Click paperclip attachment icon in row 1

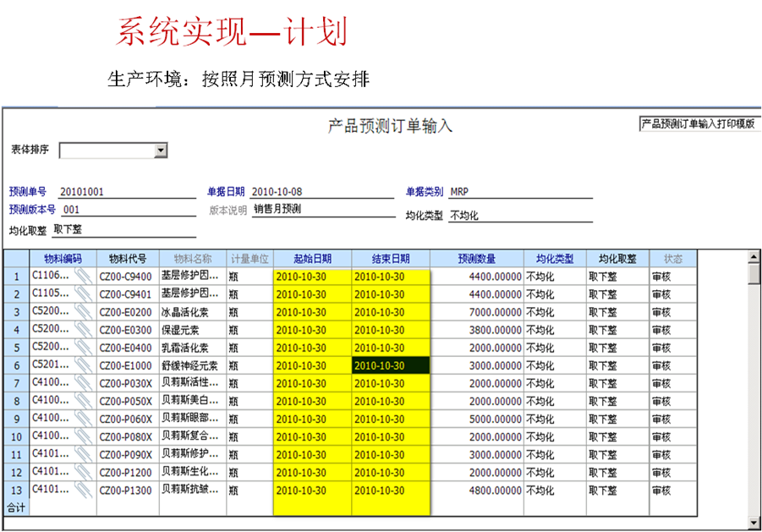point(82,277)
